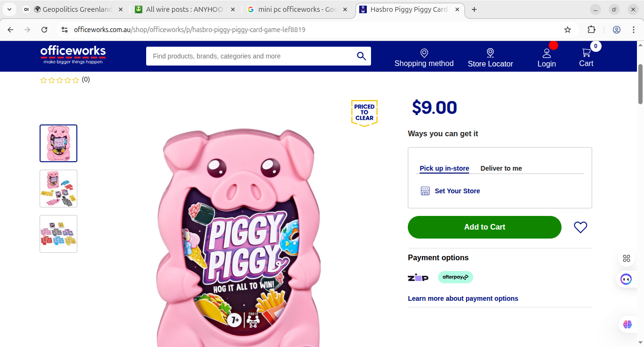Switch to the Pick up in-store tab
644x347 pixels.
coord(444,168)
